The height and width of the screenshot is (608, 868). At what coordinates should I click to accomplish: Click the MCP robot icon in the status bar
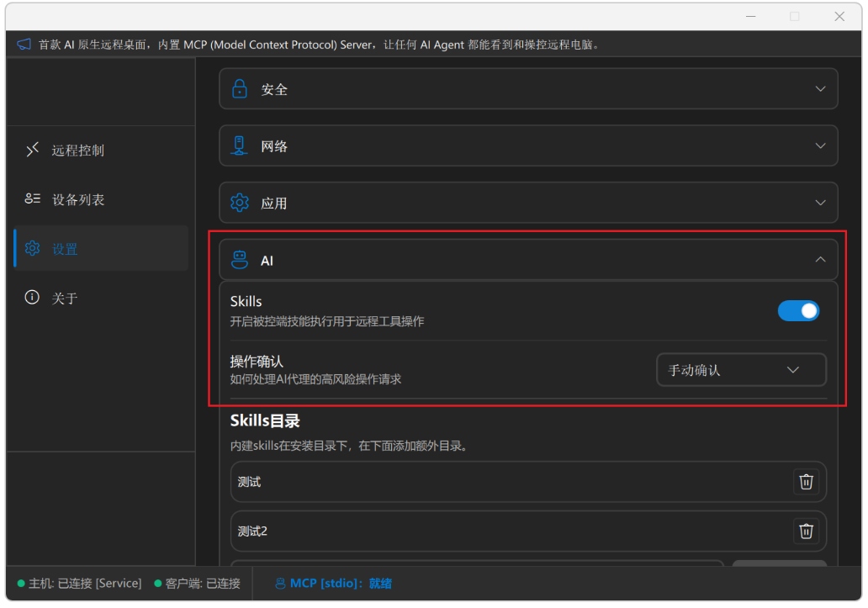(x=280, y=584)
